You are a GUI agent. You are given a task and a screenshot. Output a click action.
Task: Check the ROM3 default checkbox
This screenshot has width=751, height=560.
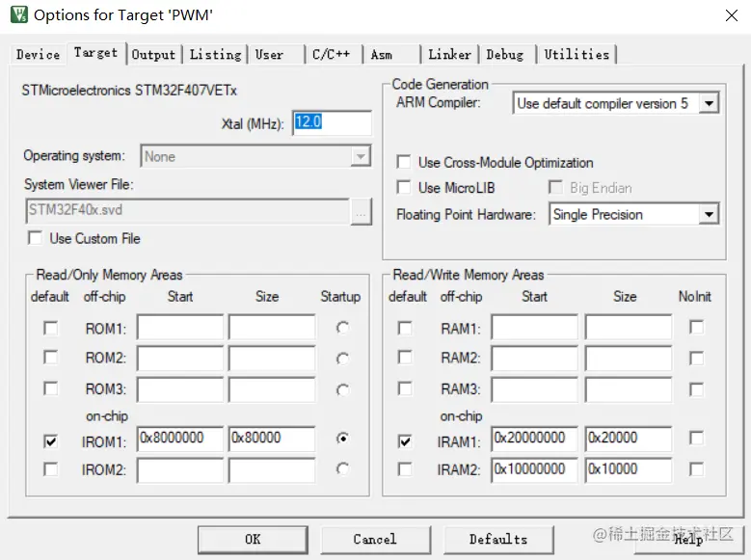coord(51,388)
